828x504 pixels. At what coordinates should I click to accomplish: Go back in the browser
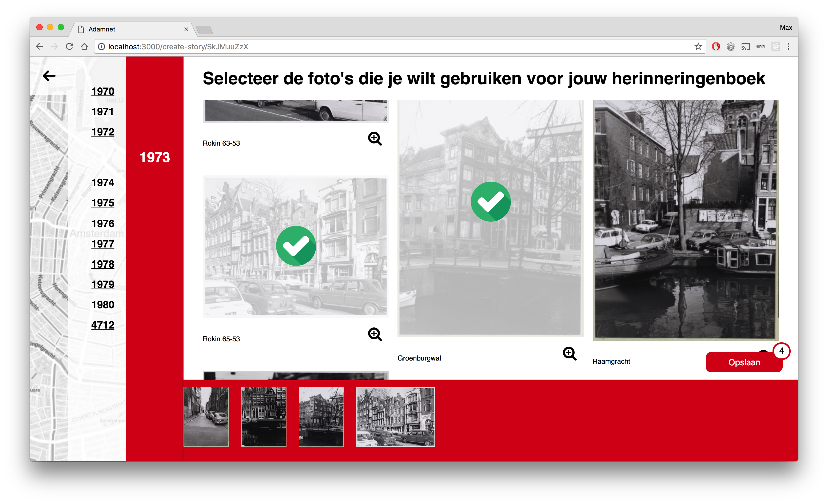click(40, 47)
